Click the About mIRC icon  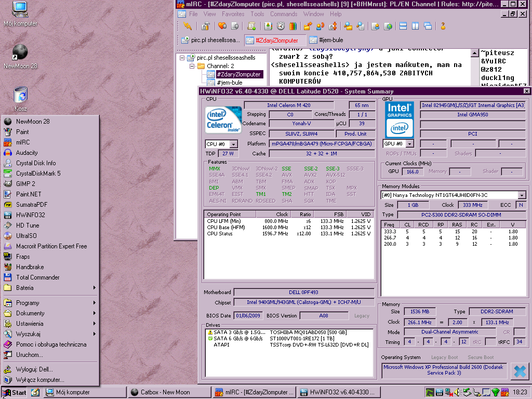(x=443, y=26)
